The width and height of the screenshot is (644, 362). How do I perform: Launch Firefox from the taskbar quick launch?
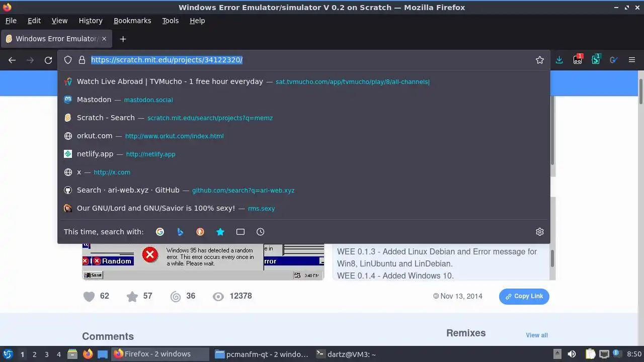click(88, 354)
